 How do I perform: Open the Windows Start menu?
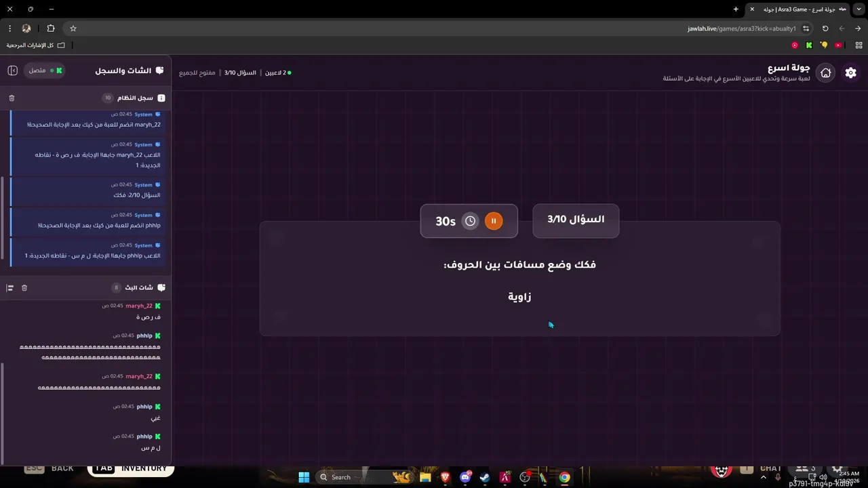(304, 477)
